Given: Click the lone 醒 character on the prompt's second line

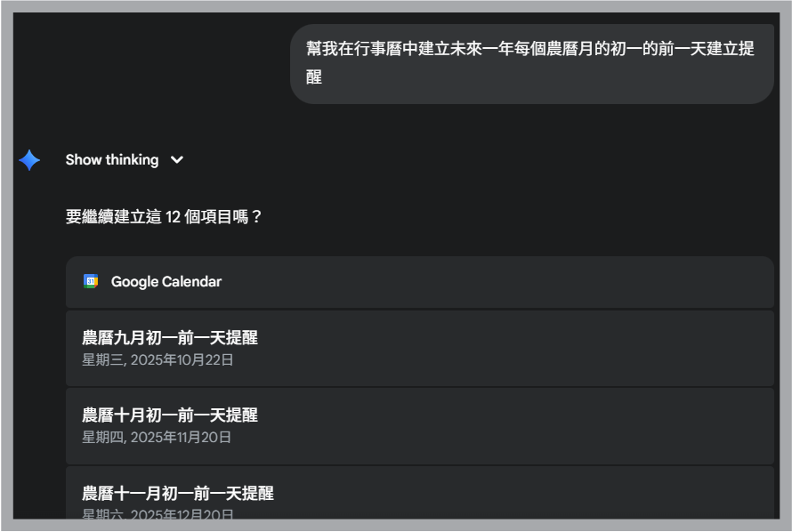Looking at the screenshot, I should point(314,77).
